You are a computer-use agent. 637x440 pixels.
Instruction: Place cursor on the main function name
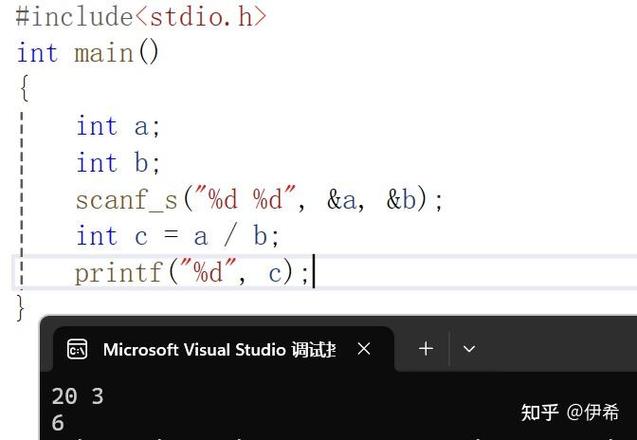(x=104, y=52)
